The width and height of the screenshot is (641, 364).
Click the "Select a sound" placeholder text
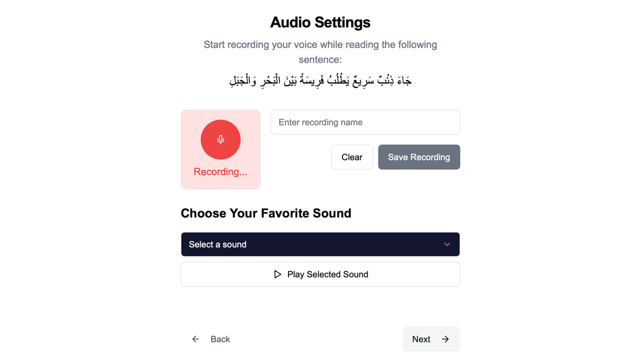click(217, 244)
